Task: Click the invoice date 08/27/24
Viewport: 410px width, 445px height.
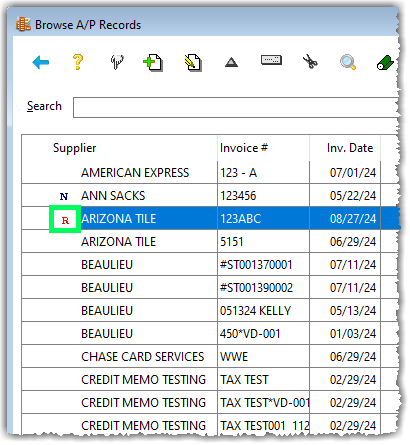Action: [x=353, y=219]
